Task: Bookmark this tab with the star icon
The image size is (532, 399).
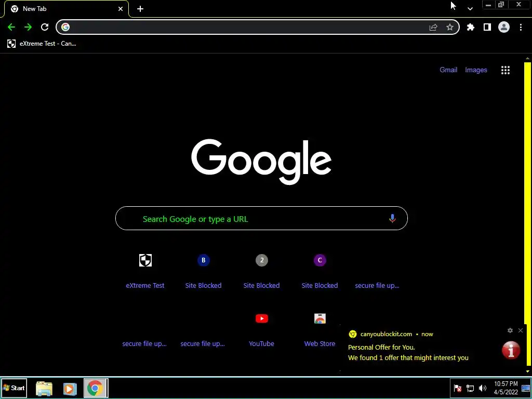Action: 450,27
